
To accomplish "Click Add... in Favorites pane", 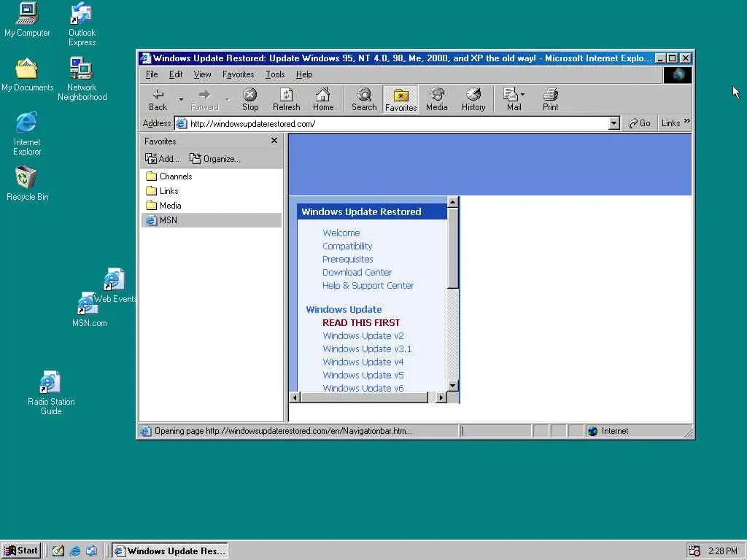I will [163, 158].
